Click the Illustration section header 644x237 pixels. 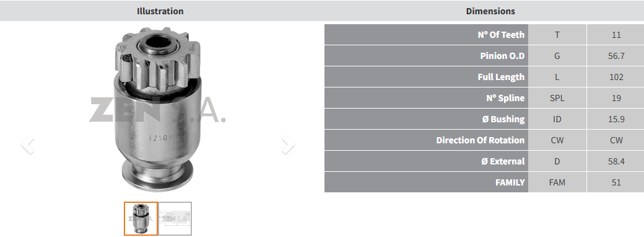160,11
